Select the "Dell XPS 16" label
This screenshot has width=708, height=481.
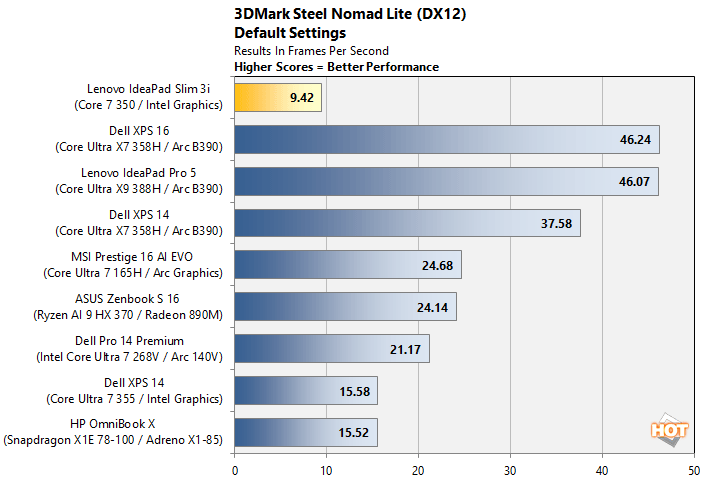(139, 131)
